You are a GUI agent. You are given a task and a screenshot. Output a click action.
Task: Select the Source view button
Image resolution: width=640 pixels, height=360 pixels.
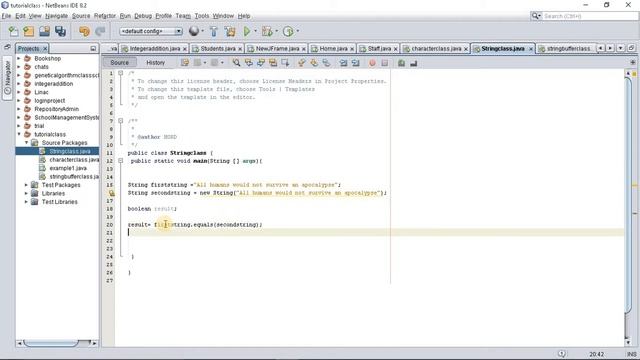120,62
